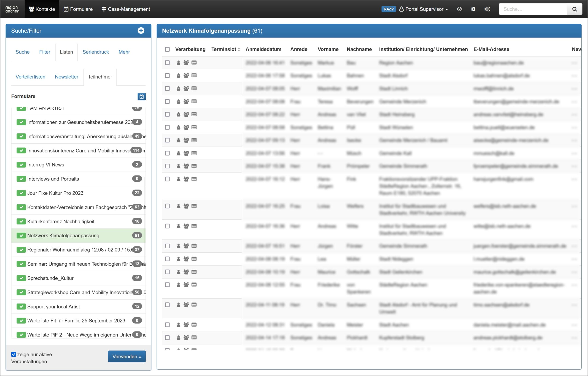Click the card icon in third table row
Image resolution: width=588 pixels, height=376 pixels.
(194, 88)
